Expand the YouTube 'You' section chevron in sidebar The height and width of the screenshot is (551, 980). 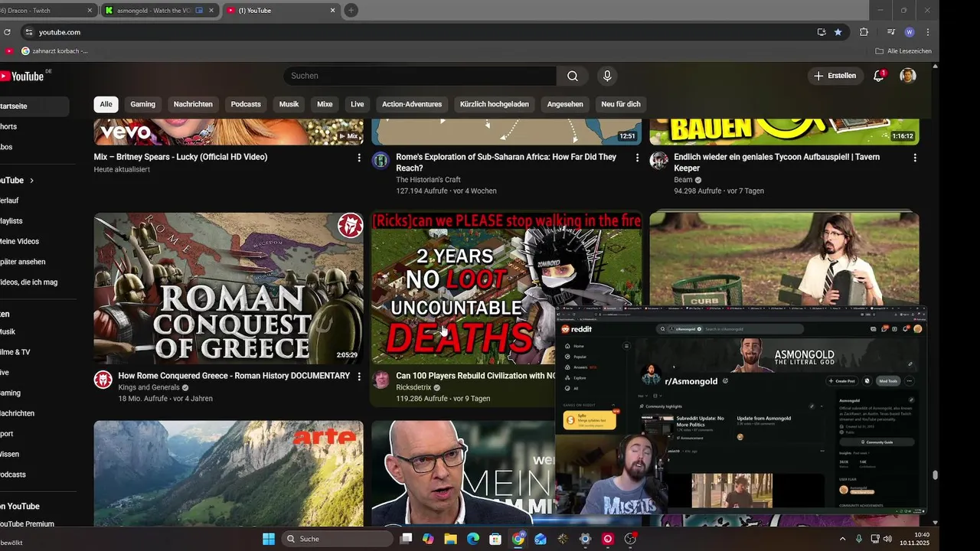31,181
